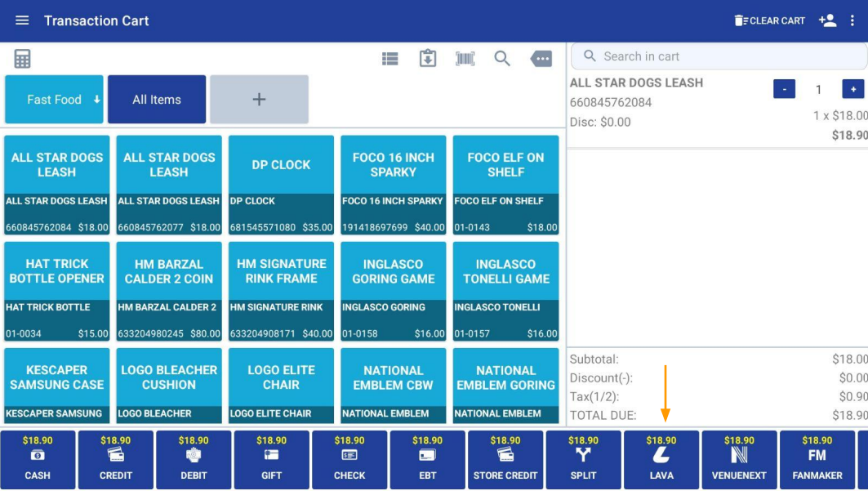Select the All Items tab
The height and width of the screenshot is (491, 868).
157,100
